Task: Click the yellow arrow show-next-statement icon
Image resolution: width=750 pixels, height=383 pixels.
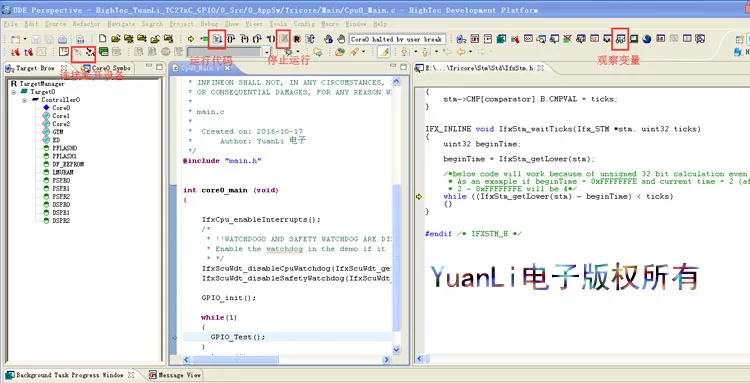Action: pyautogui.click(x=191, y=39)
